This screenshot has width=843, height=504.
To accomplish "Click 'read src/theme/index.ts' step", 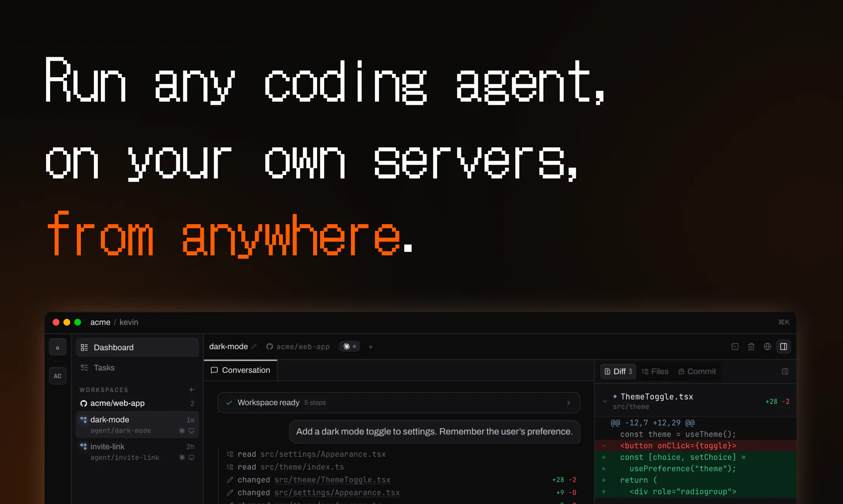I will pos(285,467).
